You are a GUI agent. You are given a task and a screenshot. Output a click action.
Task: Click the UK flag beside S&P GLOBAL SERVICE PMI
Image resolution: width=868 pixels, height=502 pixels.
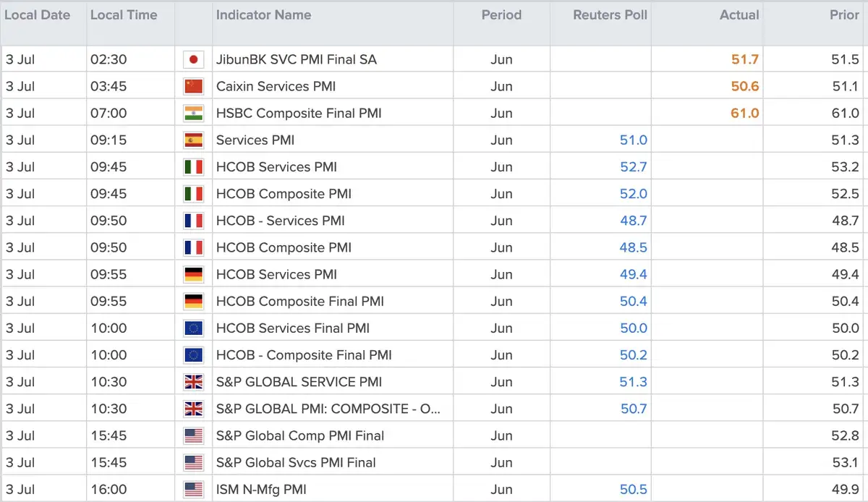point(193,381)
